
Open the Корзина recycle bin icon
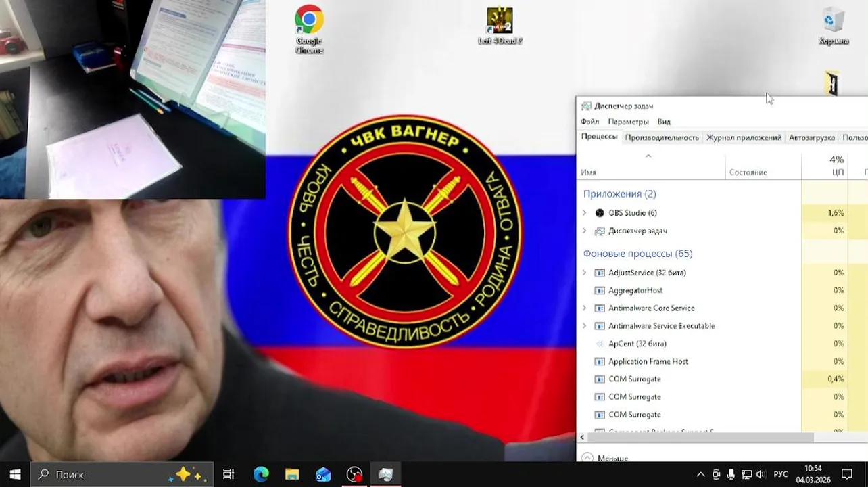(x=833, y=26)
